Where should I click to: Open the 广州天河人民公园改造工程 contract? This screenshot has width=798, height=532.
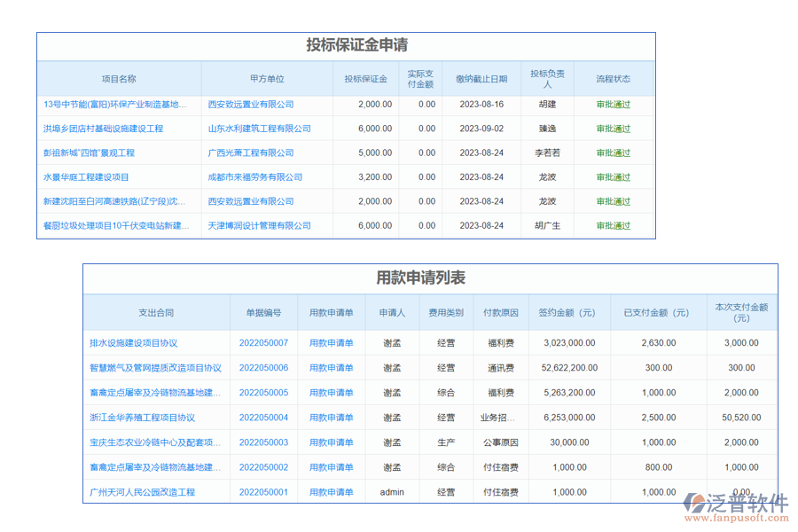[142, 492]
